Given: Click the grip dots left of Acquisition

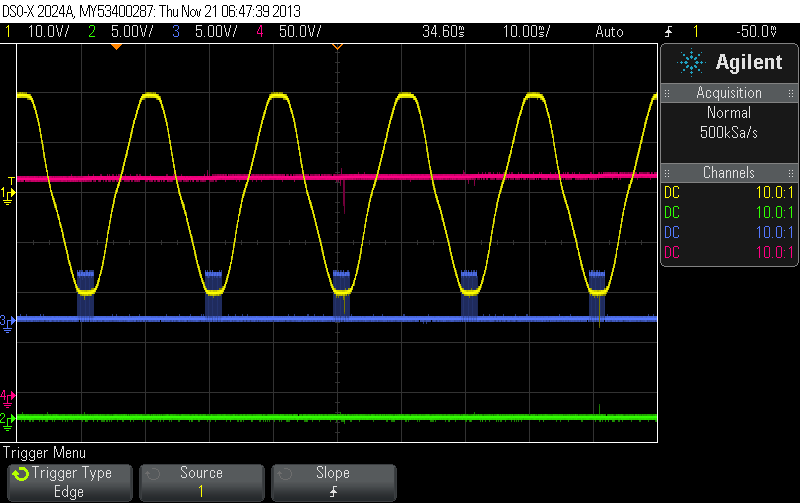Looking at the screenshot, I should click(667, 93).
